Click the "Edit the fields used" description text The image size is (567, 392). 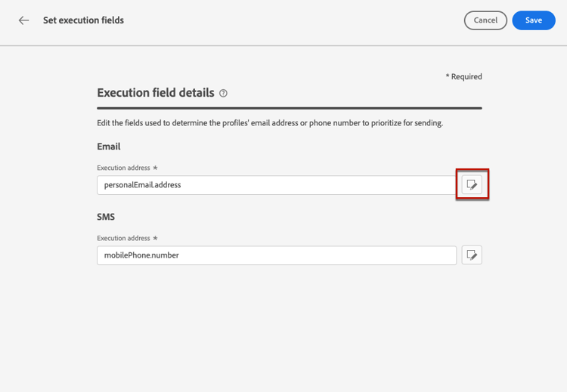point(270,123)
